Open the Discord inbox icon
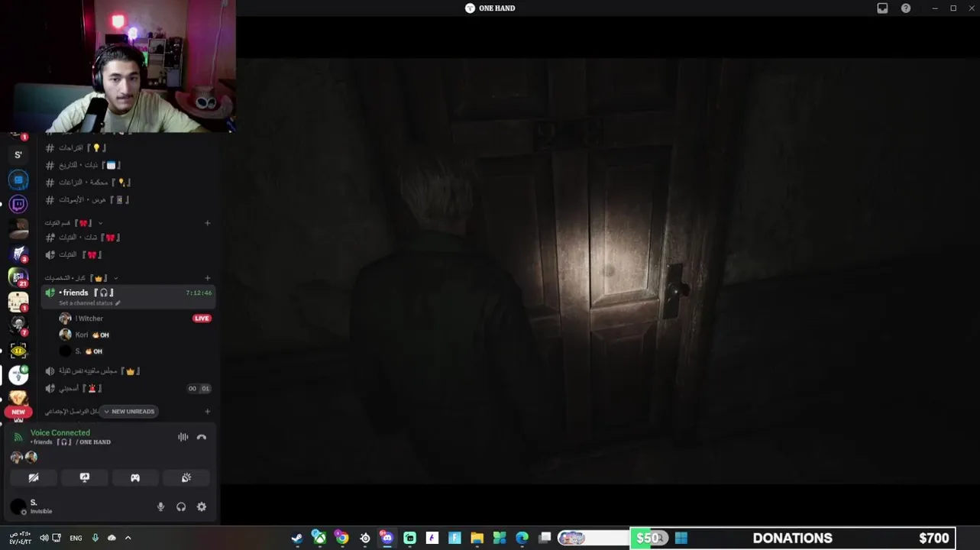Image resolution: width=980 pixels, height=550 pixels. coord(882,8)
